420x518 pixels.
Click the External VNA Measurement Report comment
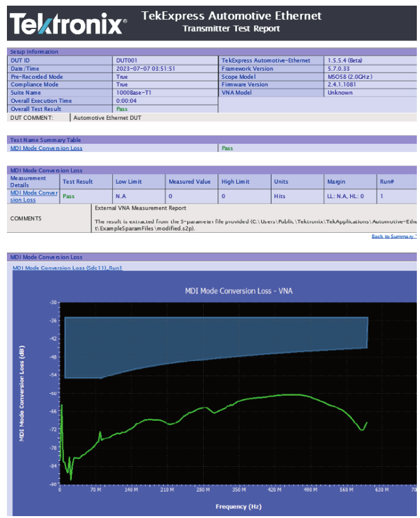pos(141,208)
